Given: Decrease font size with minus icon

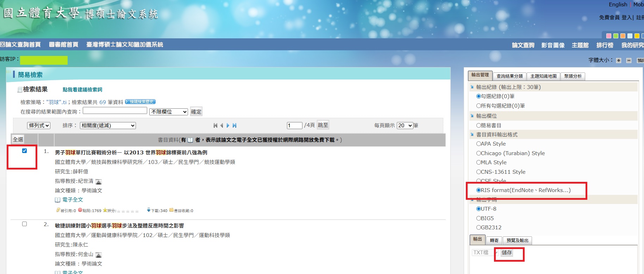Looking at the screenshot, I should (629, 60).
